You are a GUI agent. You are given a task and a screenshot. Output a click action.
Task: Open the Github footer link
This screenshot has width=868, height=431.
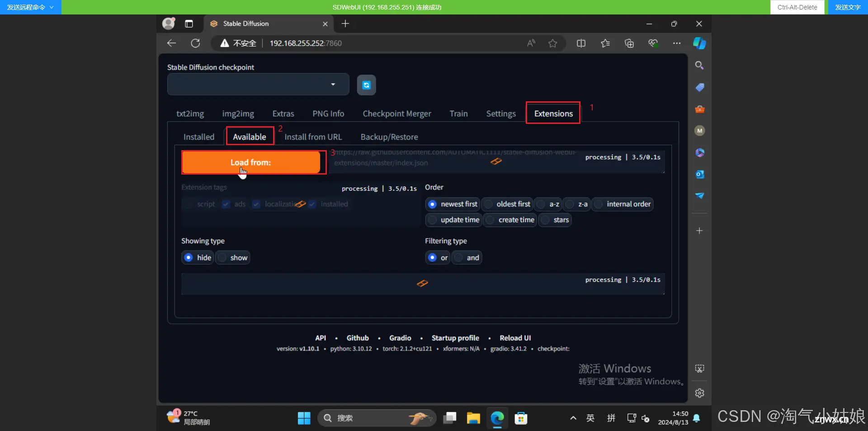pyautogui.click(x=358, y=338)
